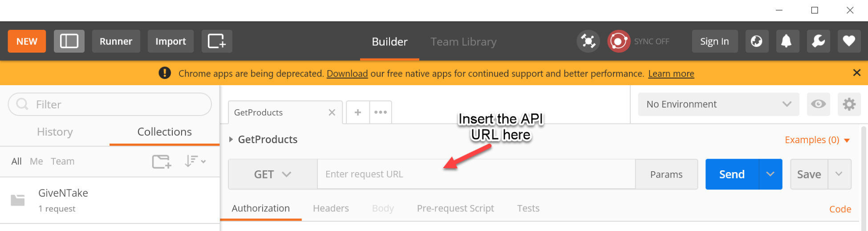Open settings wrench icon
Screen dimensions: 868x231
(818, 41)
